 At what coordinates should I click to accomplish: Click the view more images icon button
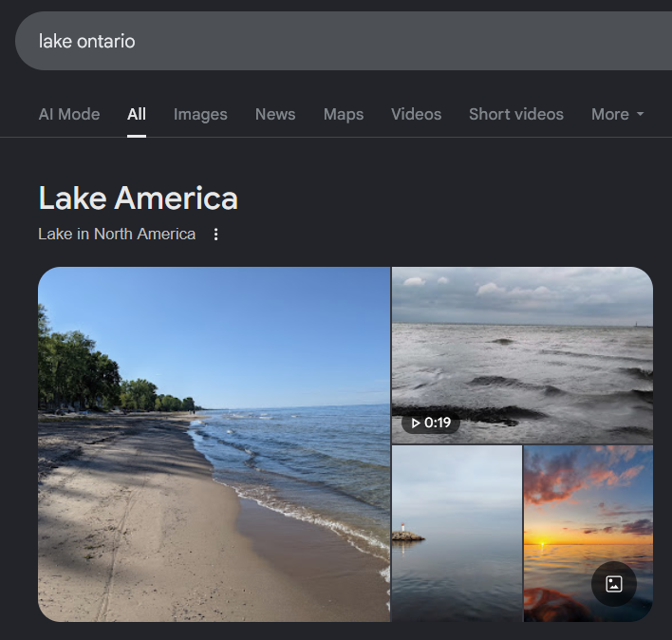pos(614,584)
